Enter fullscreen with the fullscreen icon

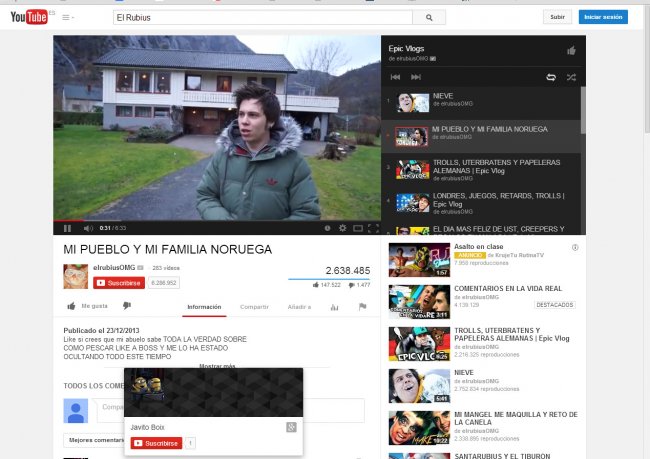click(373, 228)
